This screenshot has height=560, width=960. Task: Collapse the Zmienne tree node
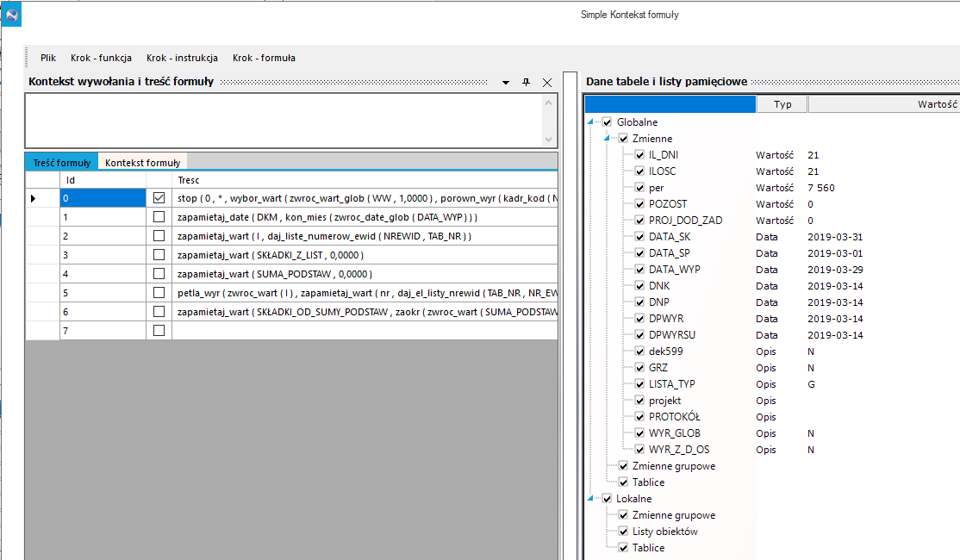pyautogui.click(x=607, y=139)
